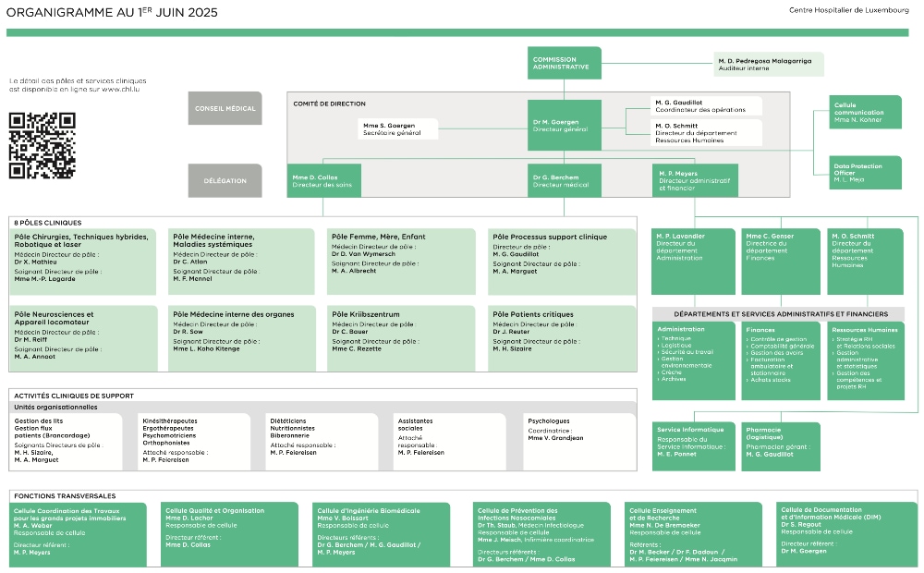Open Cellule de Documentation et d'Information Médicale
Image resolution: width=924 pixels, height=573 pixels.
point(846,534)
